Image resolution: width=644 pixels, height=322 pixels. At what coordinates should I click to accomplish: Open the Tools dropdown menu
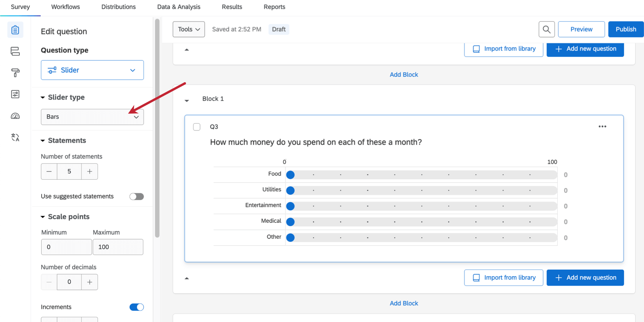point(189,29)
